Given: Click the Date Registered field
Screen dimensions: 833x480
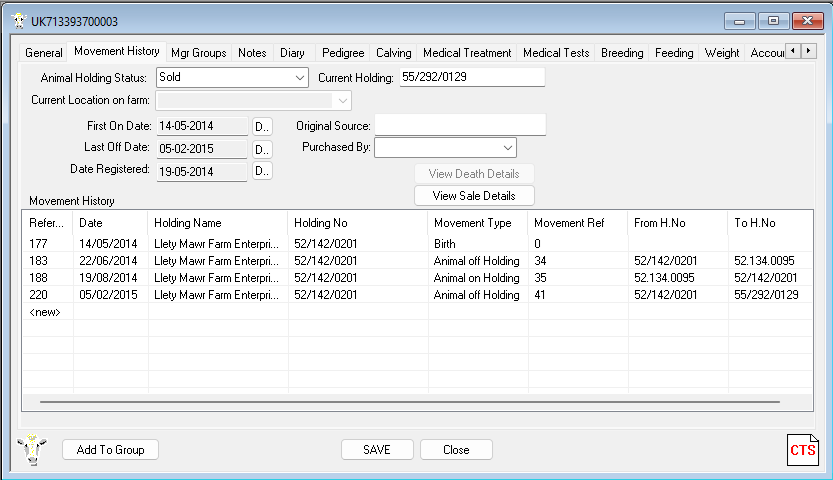Looking at the screenshot, I should click(x=202, y=172).
